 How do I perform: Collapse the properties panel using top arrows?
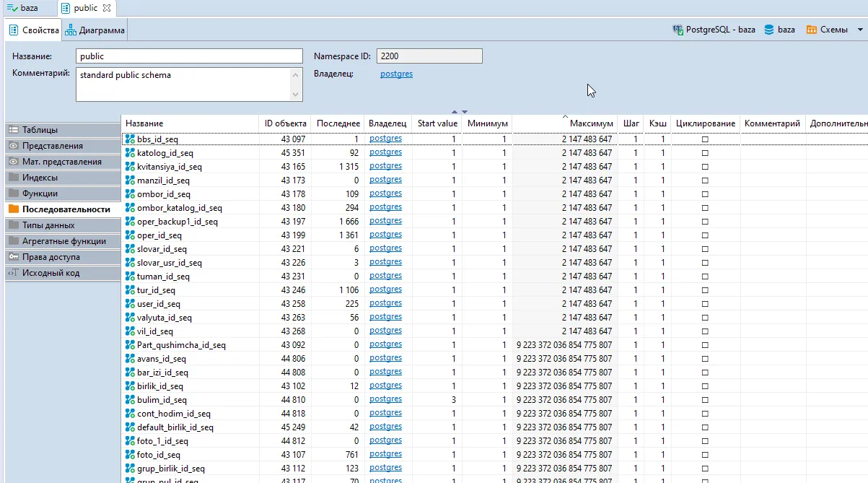[455, 112]
